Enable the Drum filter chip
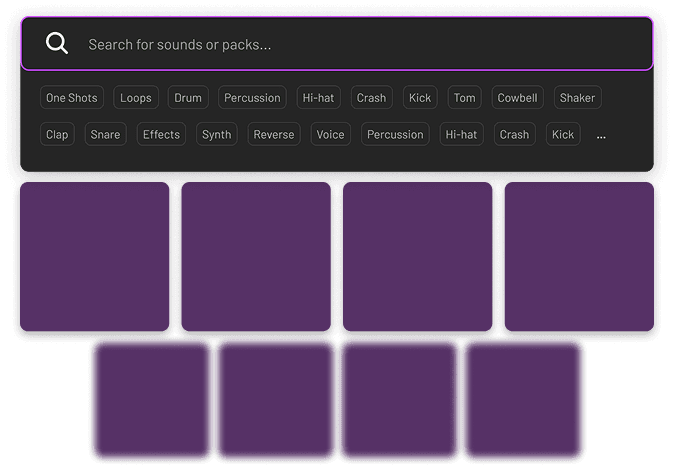Viewport: 674px width, 466px height. pyautogui.click(x=188, y=98)
